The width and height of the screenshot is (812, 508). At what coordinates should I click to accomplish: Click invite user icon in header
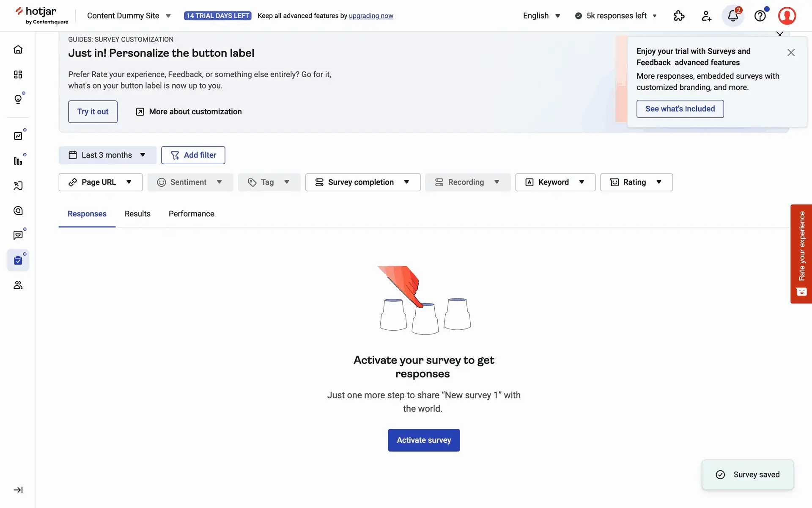coord(706,16)
